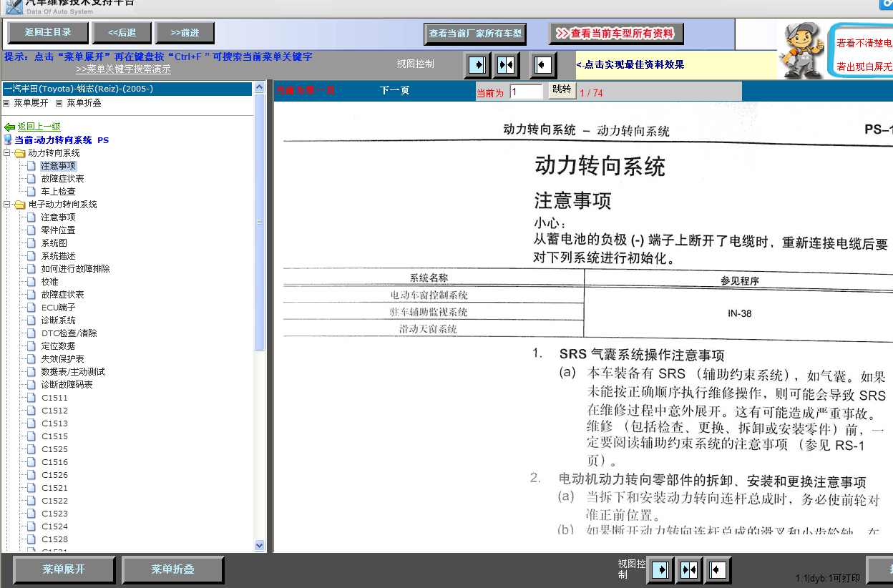Click the tree panel vertical scrollbar thumb
The image size is (893, 588).
coord(259,222)
